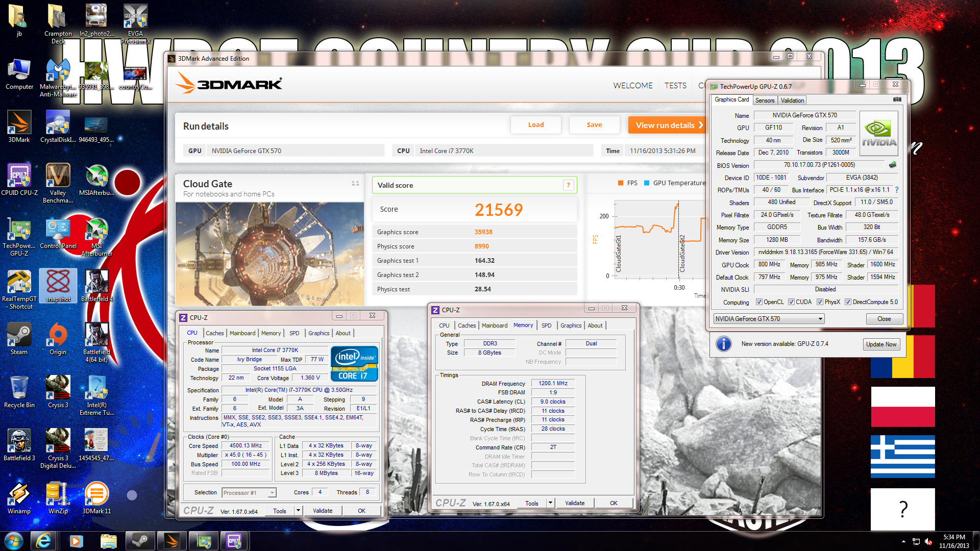Open the Caches tab in left CPU-Z
The width and height of the screenshot is (980, 551).
(215, 333)
